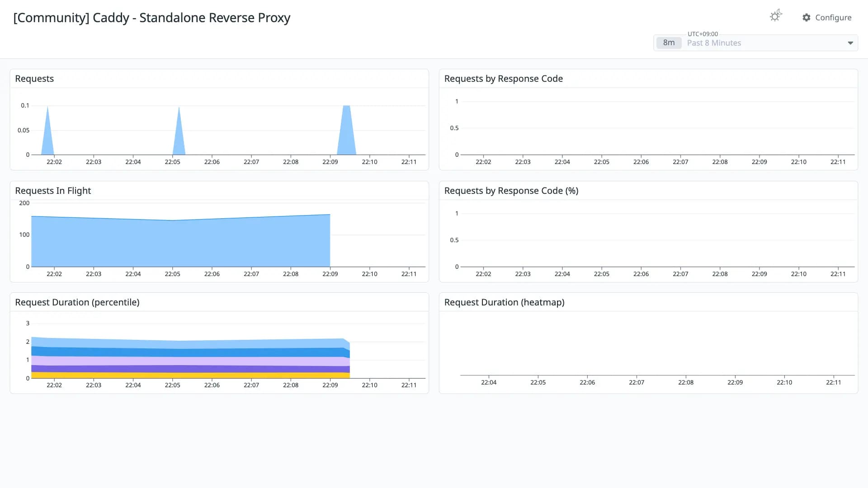Click the first request spike near 22:02
Viewport: 868px width, 488px height.
47,138
